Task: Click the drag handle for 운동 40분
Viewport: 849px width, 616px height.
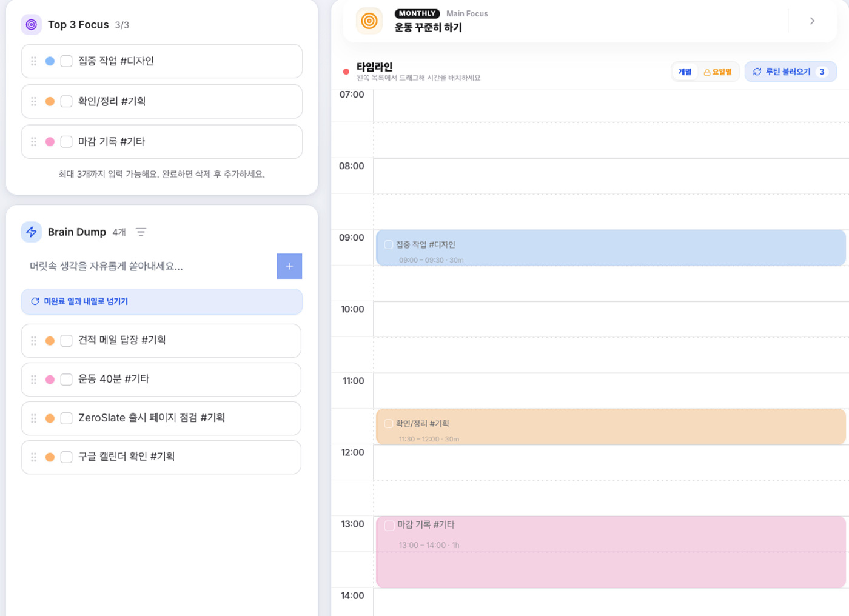Action: click(33, 380)
